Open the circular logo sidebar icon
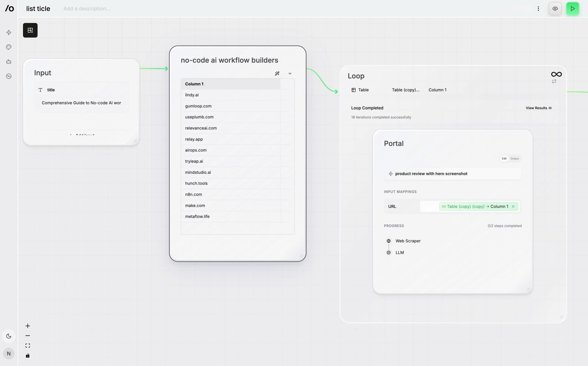Image resolution: width=588 pixels, height=366 pixels. tap(9, 76)
